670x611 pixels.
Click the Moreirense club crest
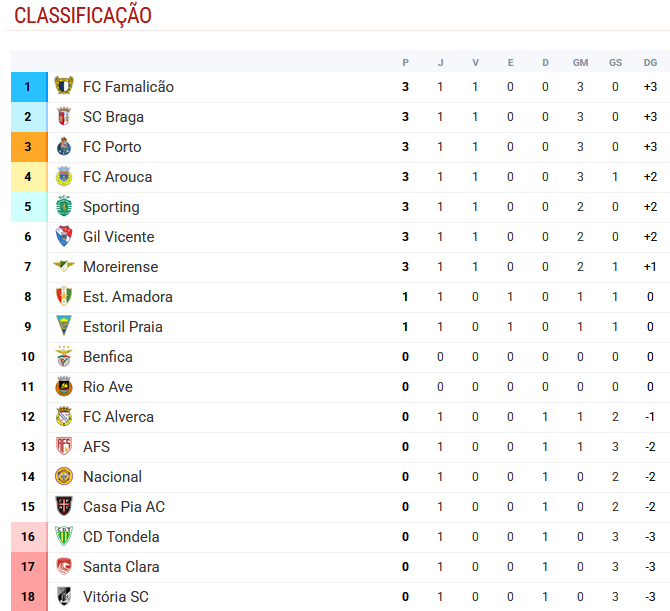[64, 266]
